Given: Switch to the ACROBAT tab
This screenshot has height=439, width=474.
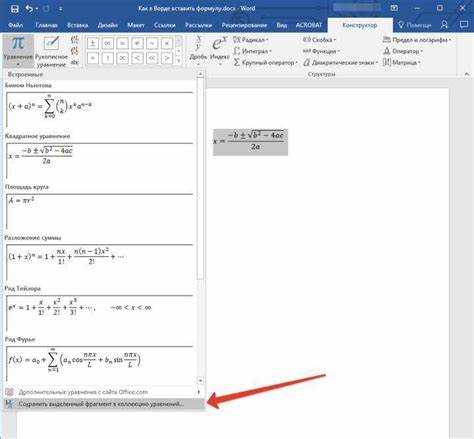Looking at the screenshot, I should point(309,25).
